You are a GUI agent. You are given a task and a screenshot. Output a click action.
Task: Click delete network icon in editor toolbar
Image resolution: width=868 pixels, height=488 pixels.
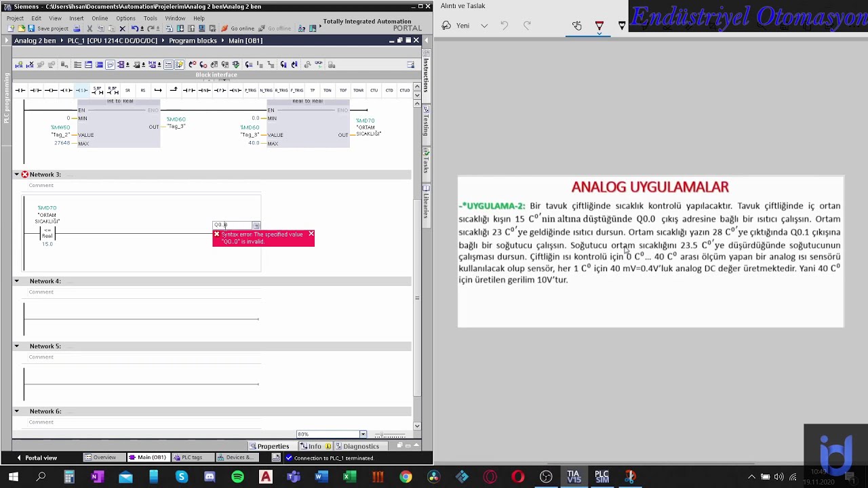[x=30, y=64]
